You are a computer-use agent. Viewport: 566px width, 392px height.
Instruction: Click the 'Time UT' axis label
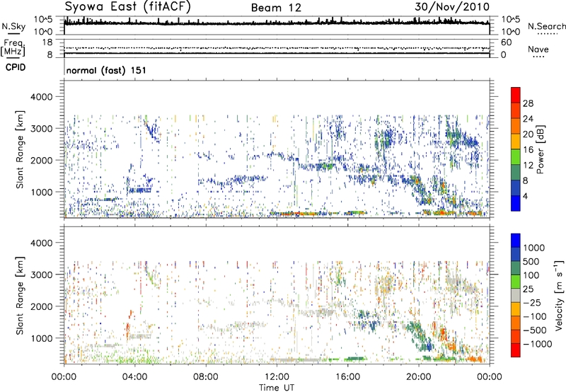277,388
